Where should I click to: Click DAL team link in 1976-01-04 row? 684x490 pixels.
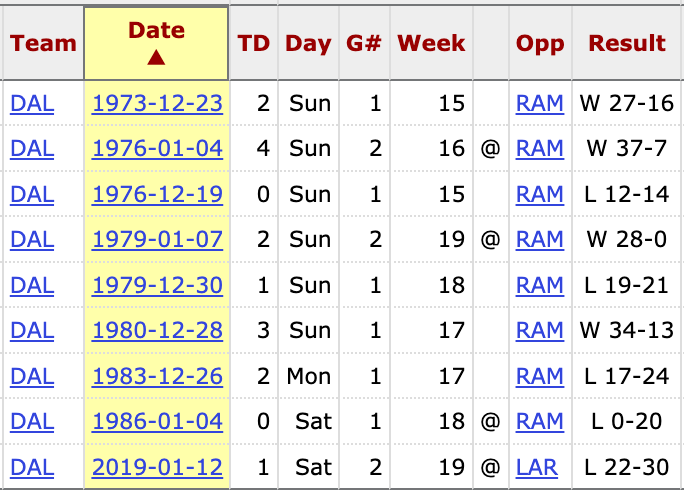click(32, 148)
